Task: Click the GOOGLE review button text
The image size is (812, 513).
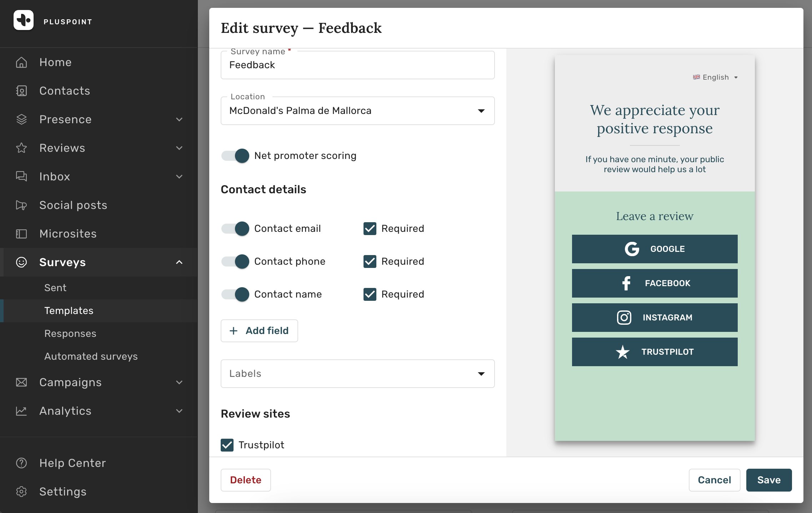Action: (667, 249)
